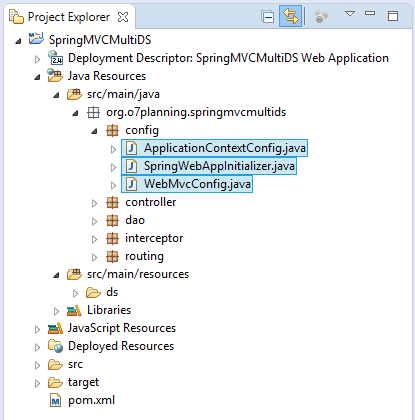
Task: Click the grayed focus task icon
Action: (x=321, y=16)
